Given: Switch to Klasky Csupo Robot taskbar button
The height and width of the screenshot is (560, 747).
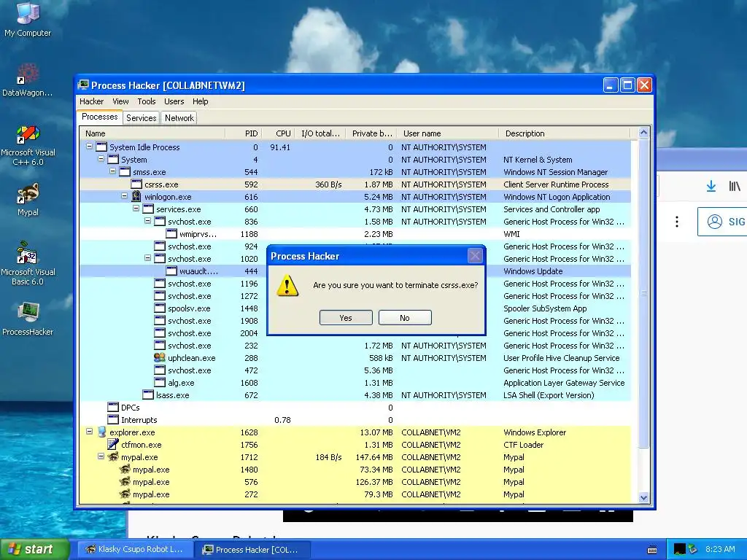Looking at the screenshot, I should click(135, 549).
